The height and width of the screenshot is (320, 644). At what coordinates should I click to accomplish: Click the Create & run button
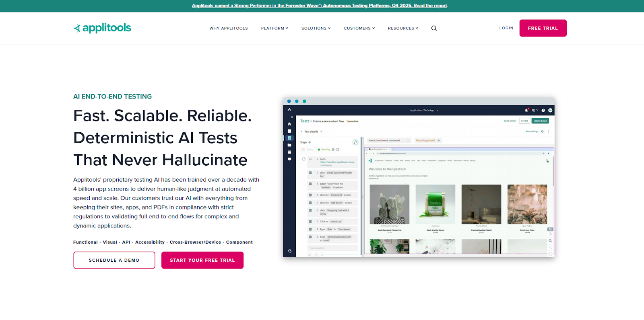coord(540,121)
